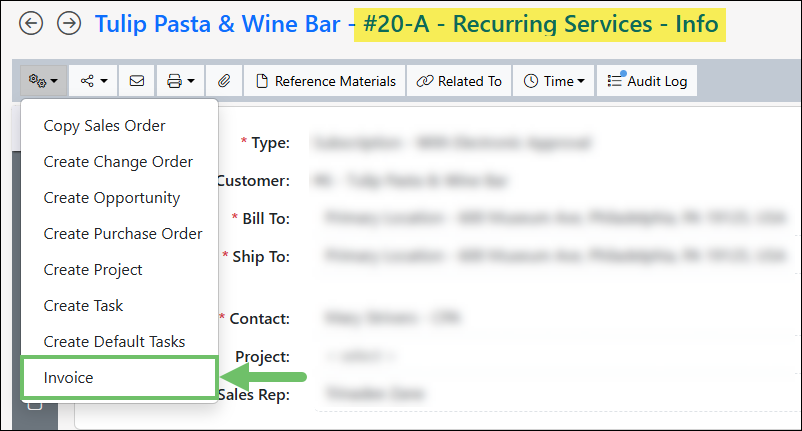Viewport: 802px width, 431px height.
Task: Go back with the left arrow button
Action: pyautogui.click(x=31, y=24)
